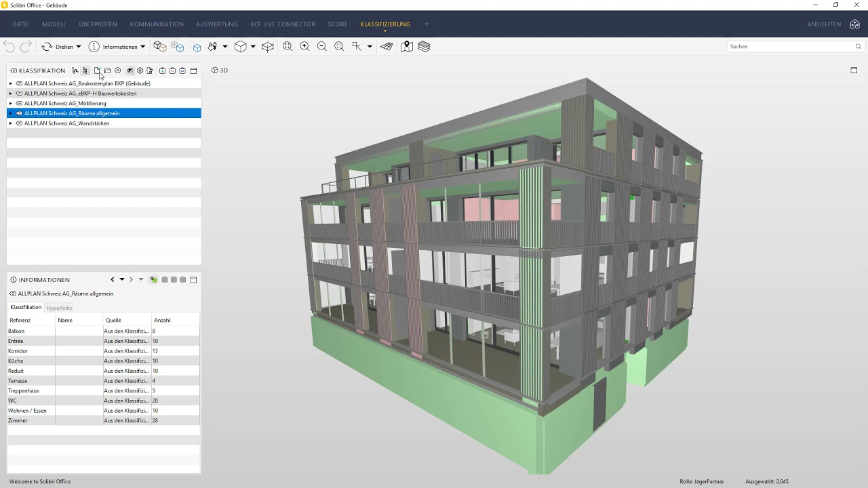Click the open classification folder icon
868x488 pixels.
[x=107, y=70]
